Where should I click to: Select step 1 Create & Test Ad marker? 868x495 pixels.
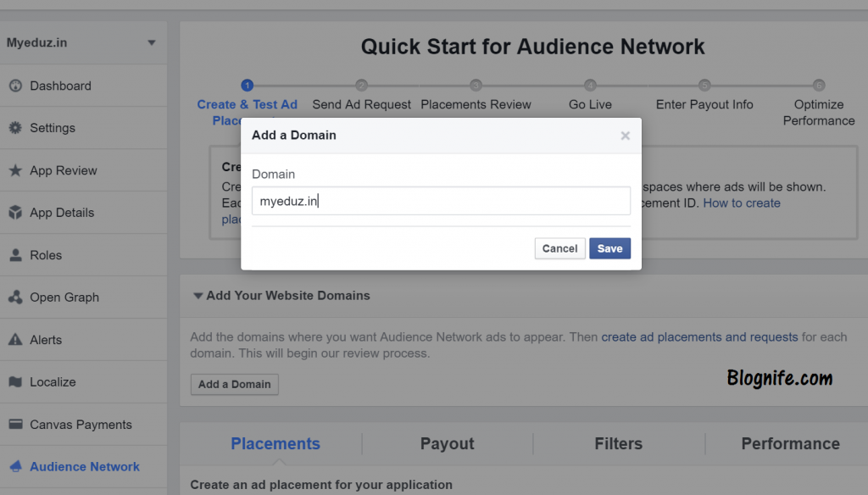tap(247, 86)
